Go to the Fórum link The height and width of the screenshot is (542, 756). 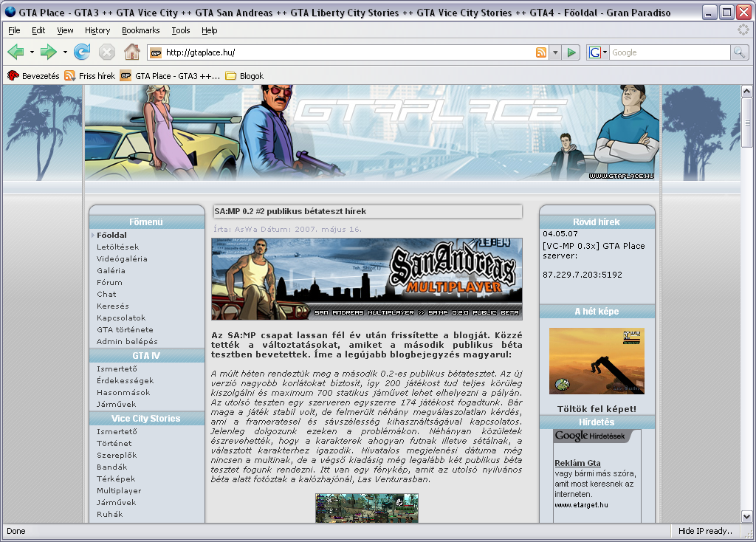tap(109, 283)
